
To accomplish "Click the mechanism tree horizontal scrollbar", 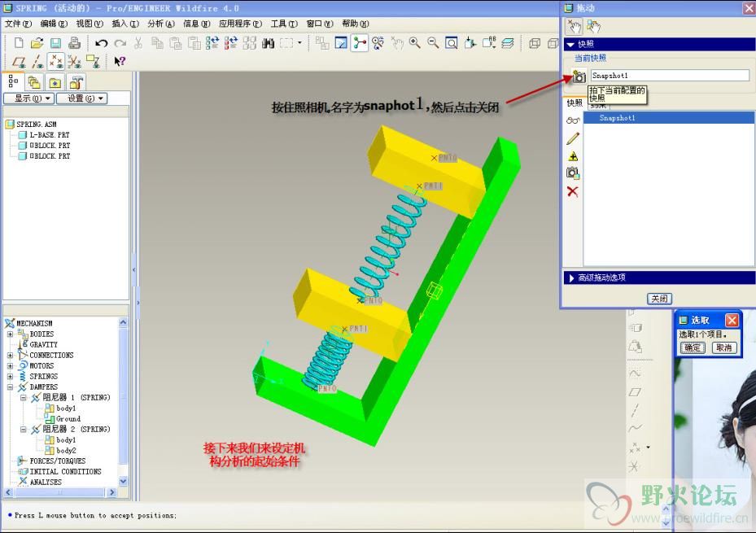I will pos(60,492).
